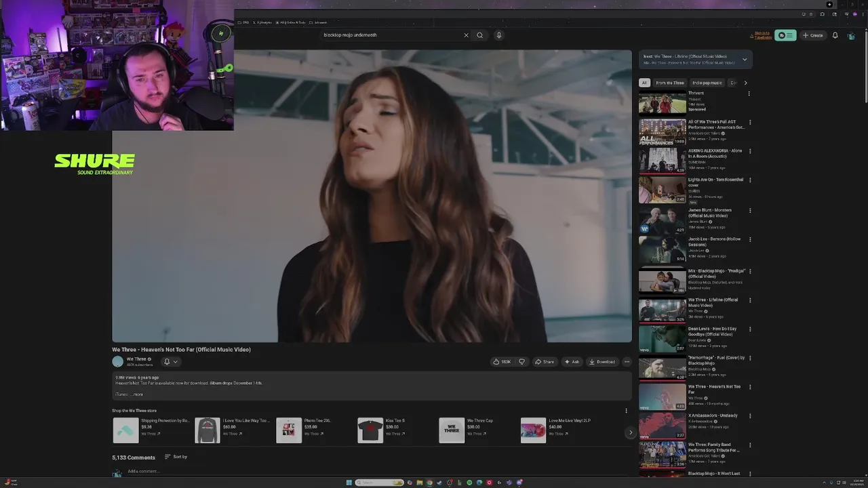
Task: Play the Thrivent sponsored video thumbnail
Action: pyautogui.click(x=663, y=103)
